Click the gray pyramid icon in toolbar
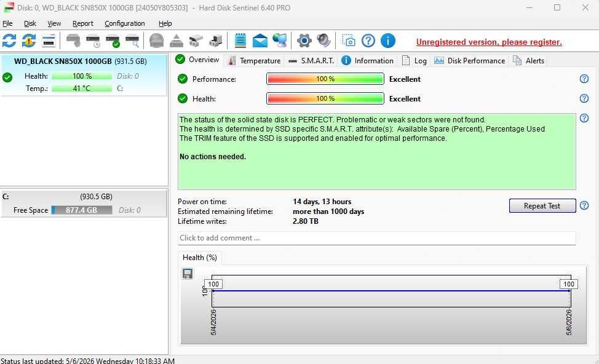599x364 pixels. pos(176,41)
